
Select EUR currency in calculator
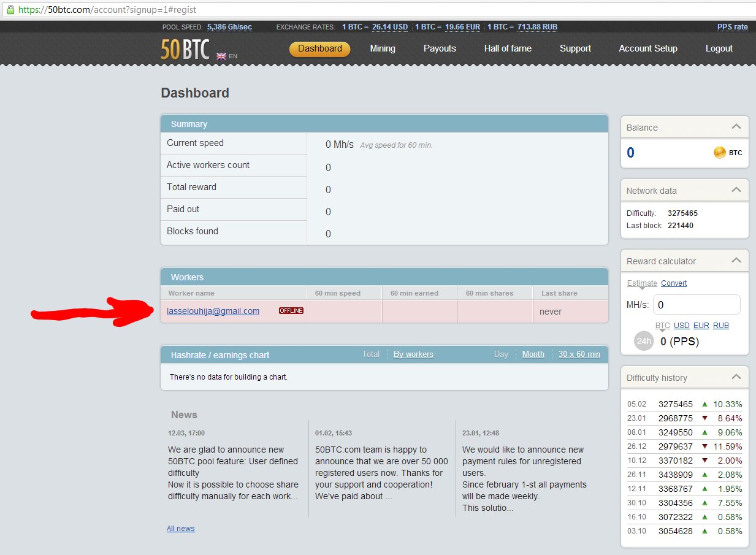tap(701, 326)
